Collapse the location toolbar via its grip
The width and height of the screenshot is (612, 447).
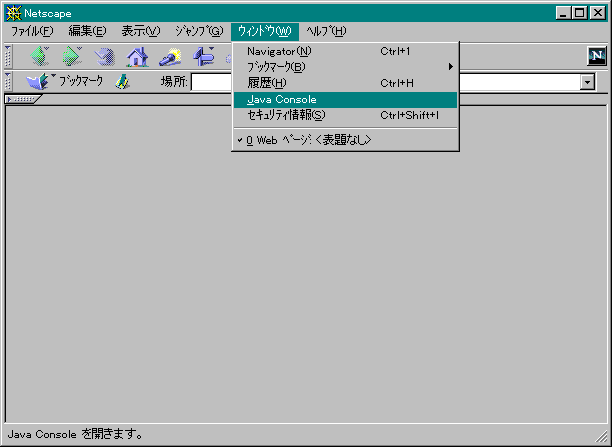pyautogui.click(x=8, y=82)
